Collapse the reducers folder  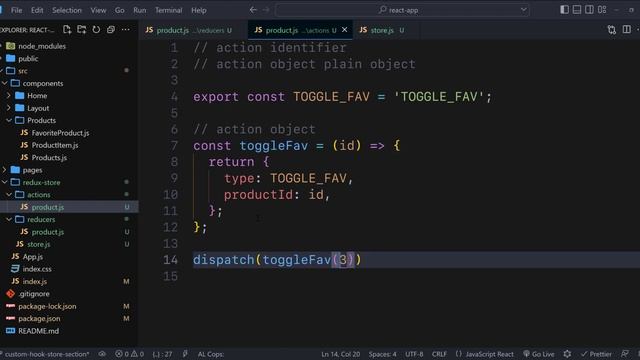coord(41,220)
